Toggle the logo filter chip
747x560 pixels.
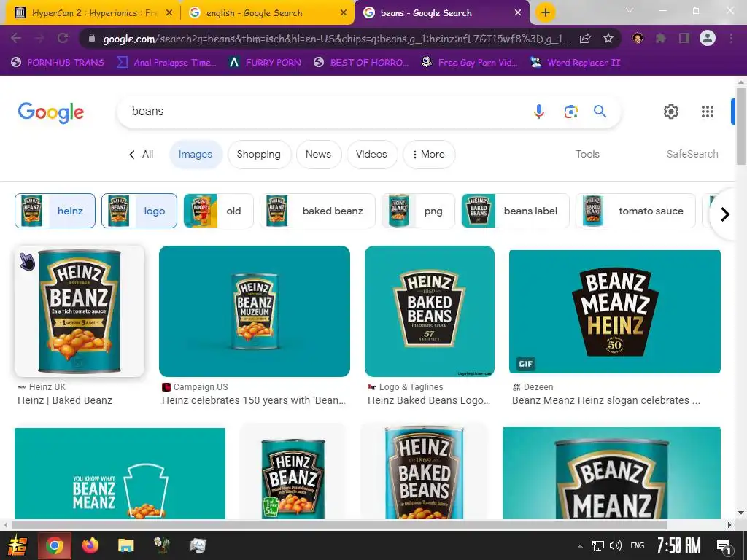[139, 211]
